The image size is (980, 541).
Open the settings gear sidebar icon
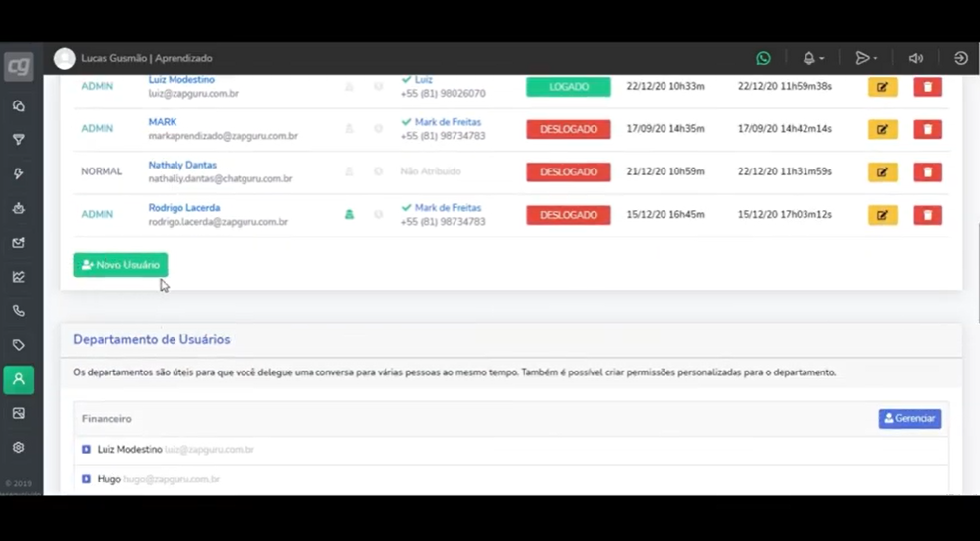pos(19,448)
